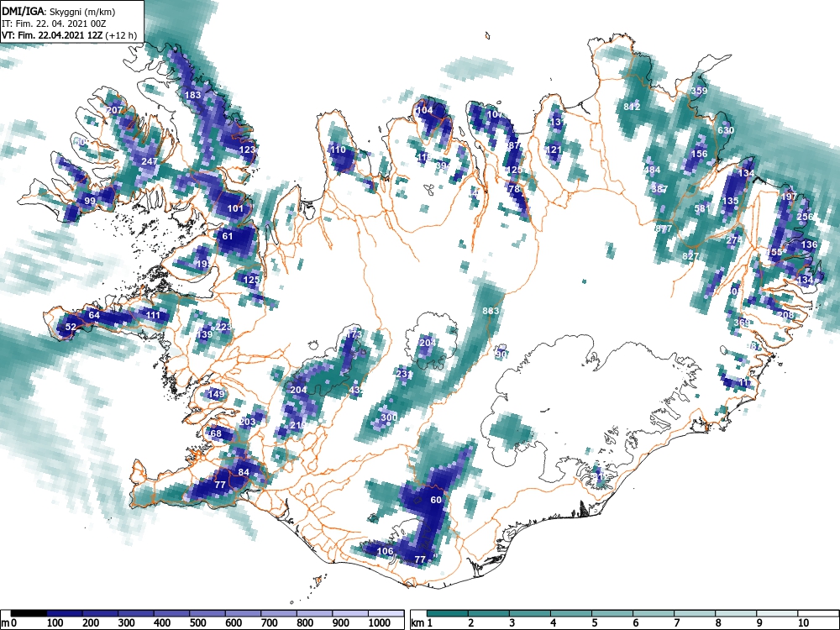Click the map value '156'
The height and width of the screenshot is (630, 840).
pyautogui.click(x=699, y=154)
